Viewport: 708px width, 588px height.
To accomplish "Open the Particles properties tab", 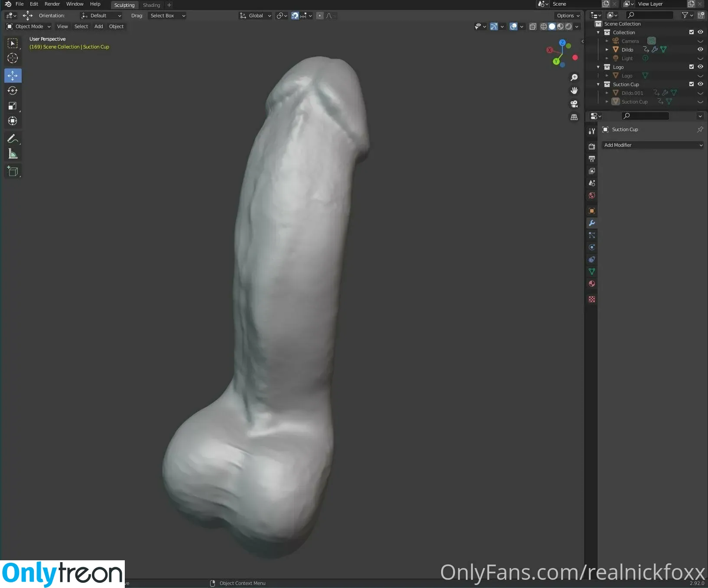I will click(591, 235).
